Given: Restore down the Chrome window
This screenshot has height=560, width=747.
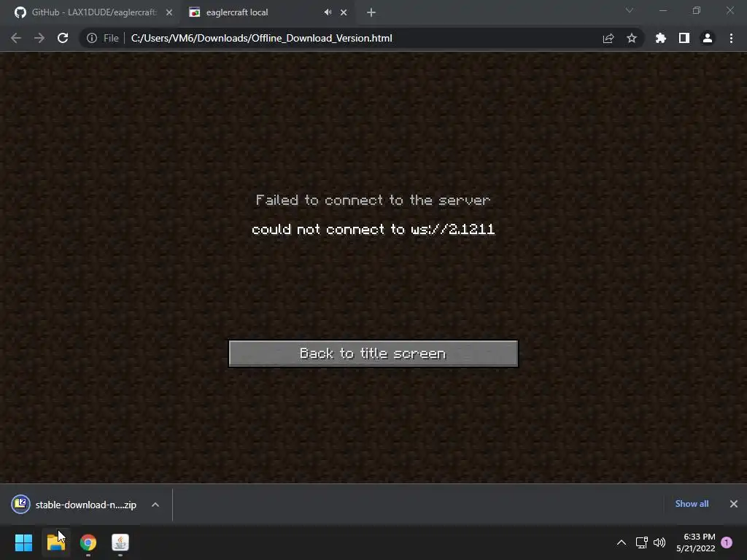Looking at the screenshot, I should point(697,10).
